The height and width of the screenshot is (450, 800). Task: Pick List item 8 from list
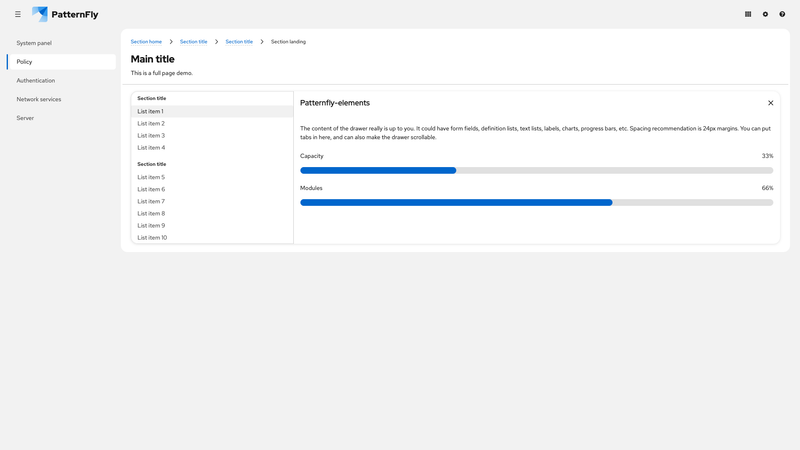point(151,213)
